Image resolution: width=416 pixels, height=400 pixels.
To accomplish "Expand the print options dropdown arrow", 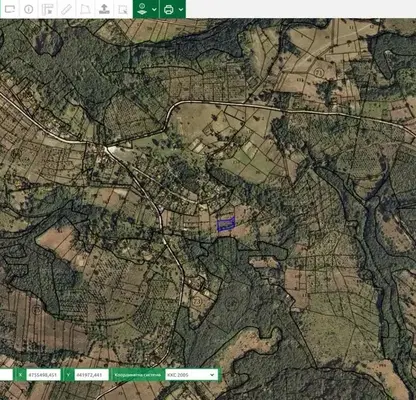I will pos(181,9).
